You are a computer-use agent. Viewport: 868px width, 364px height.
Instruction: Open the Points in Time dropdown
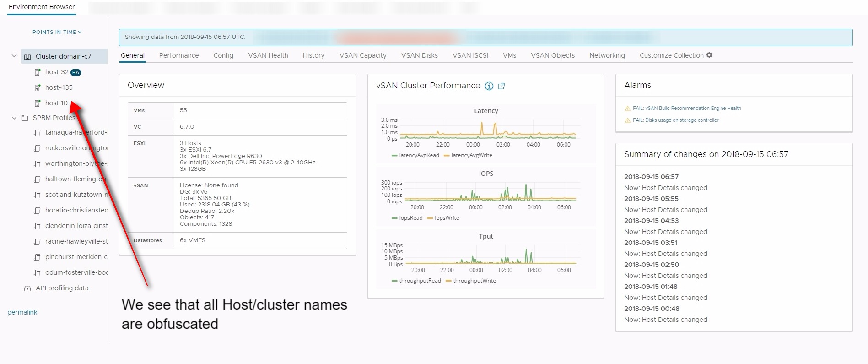(57, 32)
